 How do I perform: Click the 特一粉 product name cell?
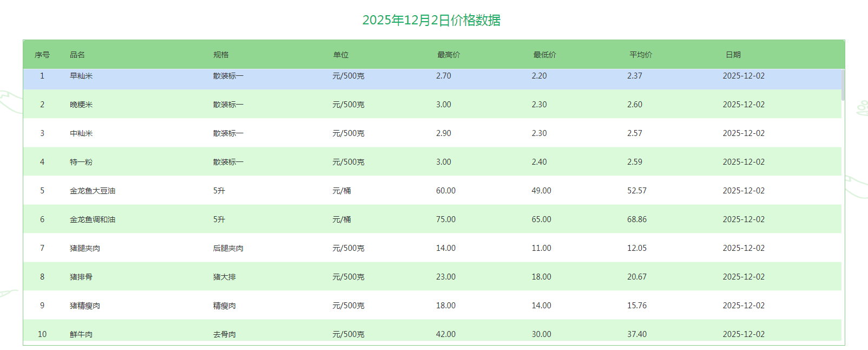(81, 162)
